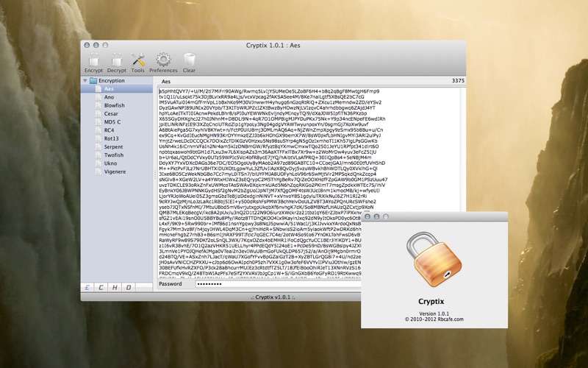Image resolution: width=588 pixels, height=368 pixels.
Task: Open the Tools wrench icon
Action: point(137,60)
